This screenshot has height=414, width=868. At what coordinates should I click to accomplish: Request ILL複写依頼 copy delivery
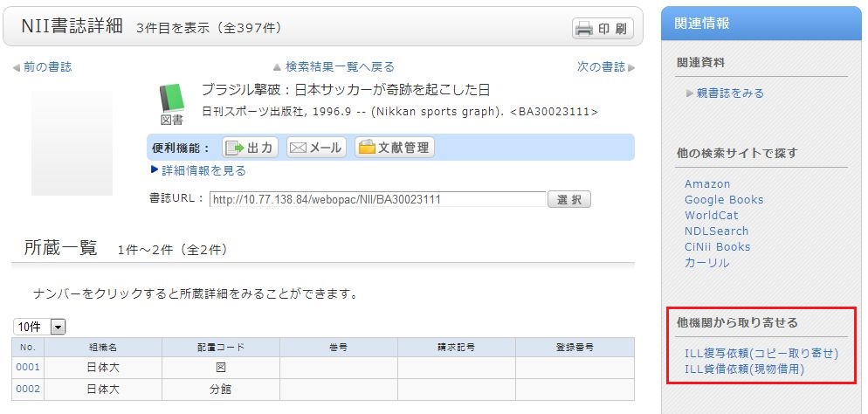[761, 353]
